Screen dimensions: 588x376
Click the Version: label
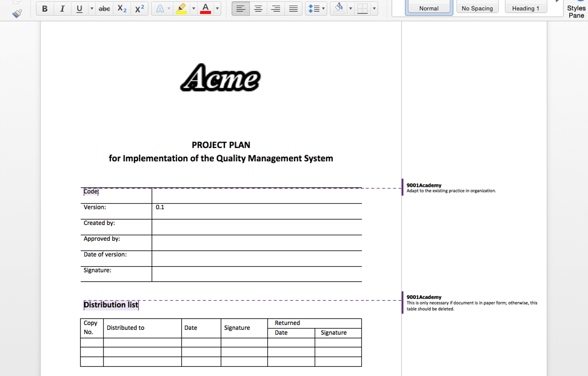95,207
